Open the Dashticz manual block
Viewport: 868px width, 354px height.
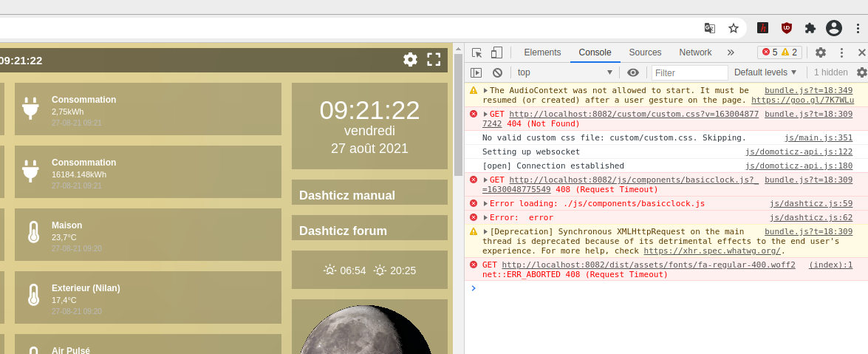click(x=369, y=192)
